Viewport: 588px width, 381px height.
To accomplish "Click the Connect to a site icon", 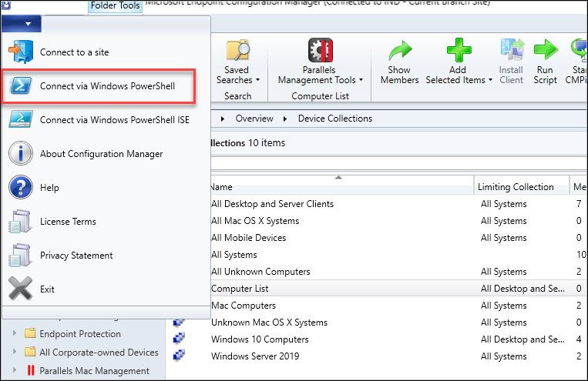I will [21, 52].
